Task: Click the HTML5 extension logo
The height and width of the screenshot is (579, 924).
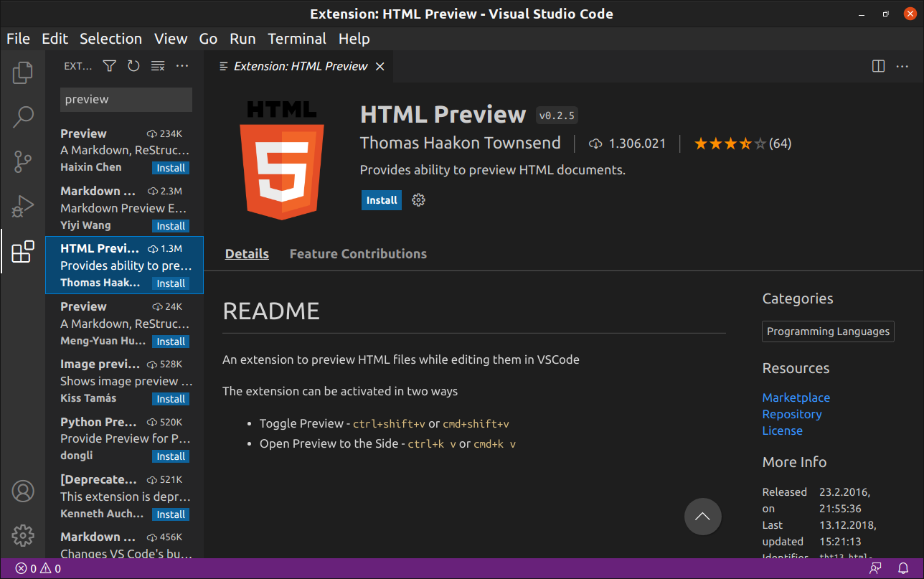Action: click(x=282, y=160)
